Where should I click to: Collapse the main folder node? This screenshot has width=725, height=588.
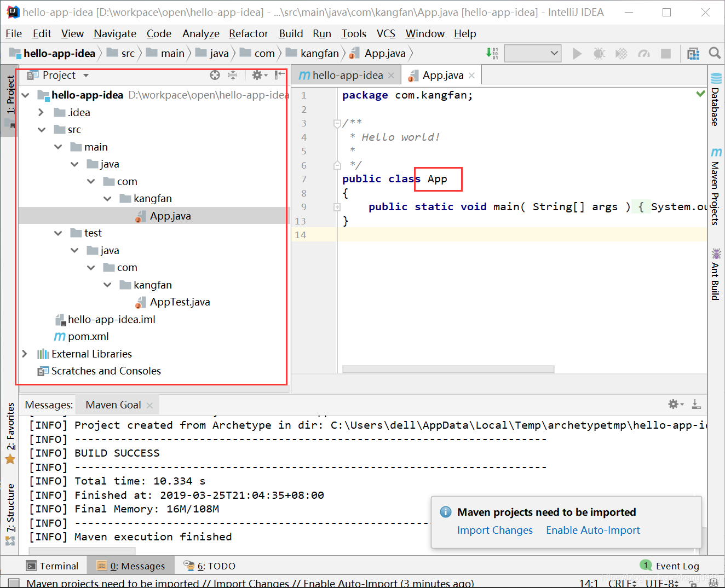point(58,147)
